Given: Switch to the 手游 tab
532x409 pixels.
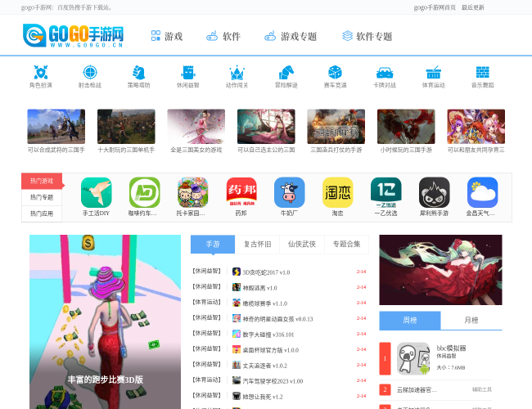Looking at the screenshot, I should click(213, 245).
